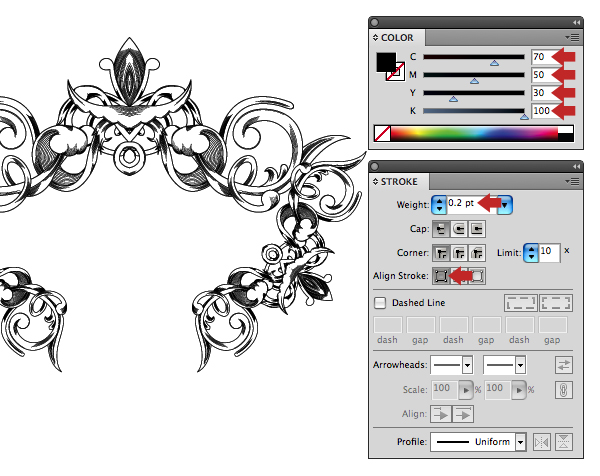Choose the Round Join corner icon

click(459, 253)
